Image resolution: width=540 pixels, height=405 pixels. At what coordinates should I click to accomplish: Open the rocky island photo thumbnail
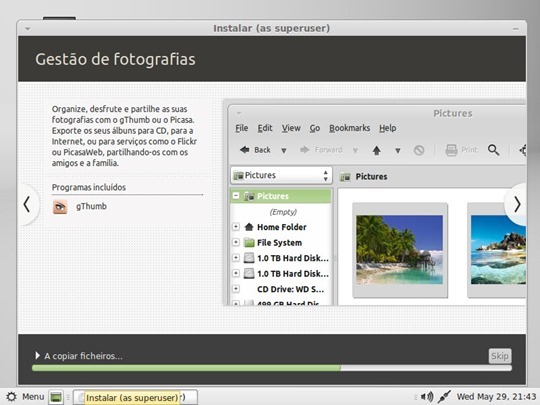coord(498,250)
